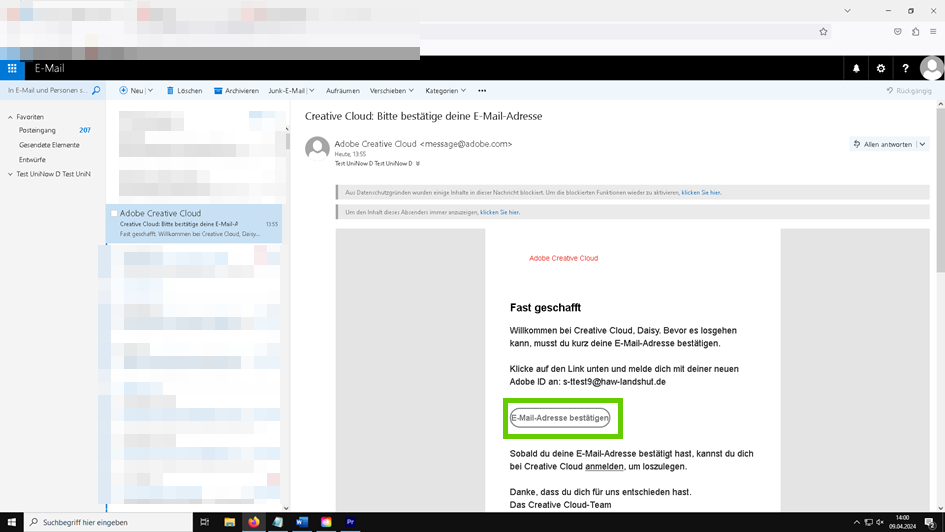Open more actions ellipsis in toolbar
945x532 pixels.
click(x=482, y=91)
